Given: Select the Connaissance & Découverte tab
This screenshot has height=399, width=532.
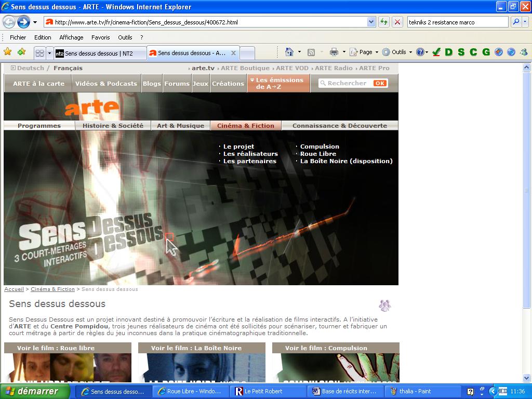Looking at the screenshot, I should pos(340,126).
